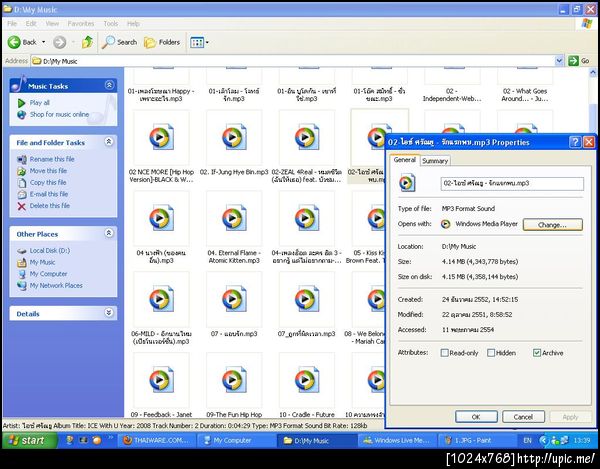Click the D:\My Music address bar field

pos(293,61)
